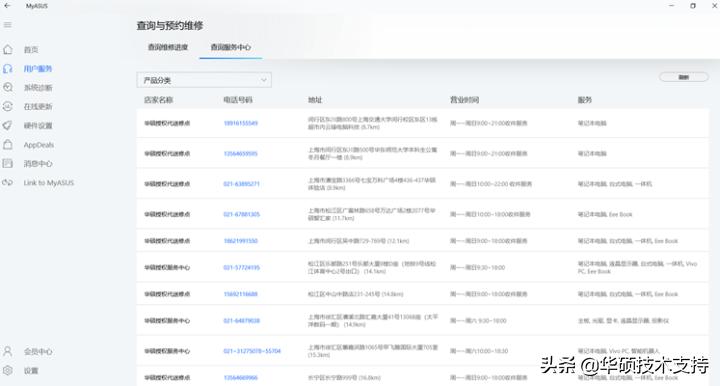Click the 查询与预约维修 page heading
Viewport: 720px width, 386px height.
pyautogui.click(x=170, y=25)
